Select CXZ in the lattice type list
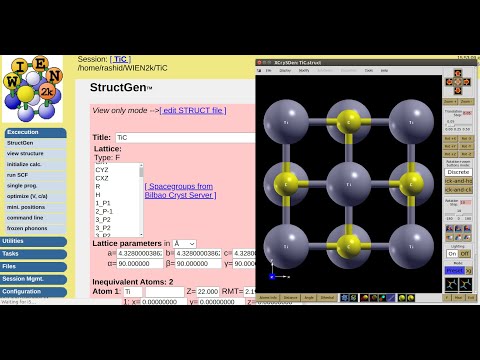The image size is (480, 360). (102, 178)
